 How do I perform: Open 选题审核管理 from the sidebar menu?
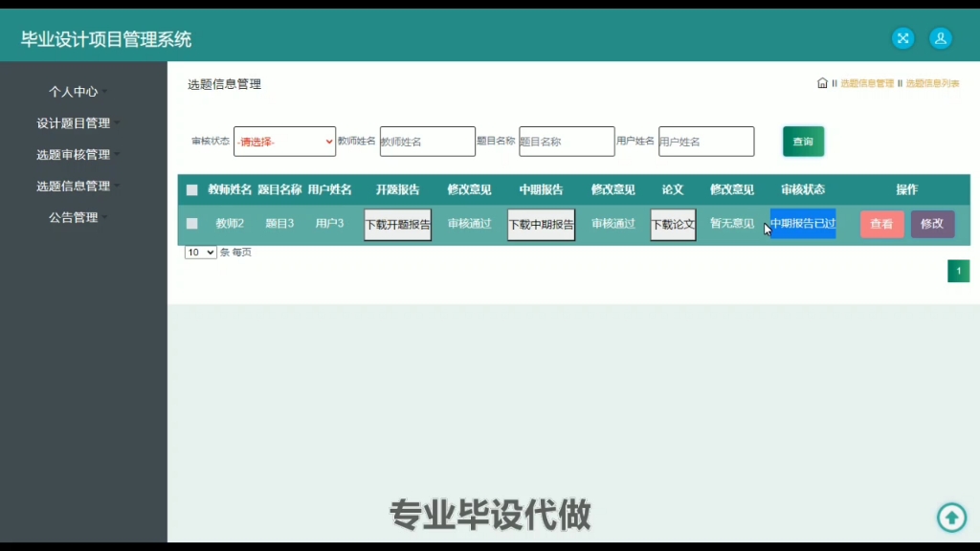click(x=77, y=154)
